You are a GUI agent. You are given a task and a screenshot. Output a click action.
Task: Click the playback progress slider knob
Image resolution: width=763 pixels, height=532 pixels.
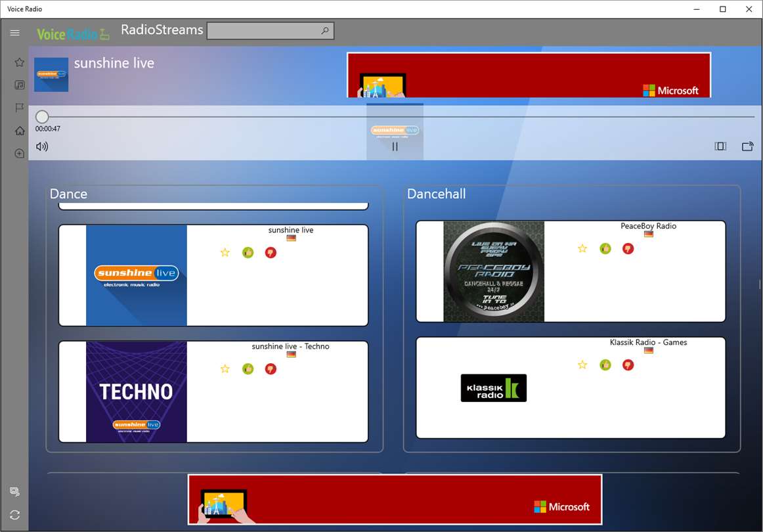click(42, 116)
